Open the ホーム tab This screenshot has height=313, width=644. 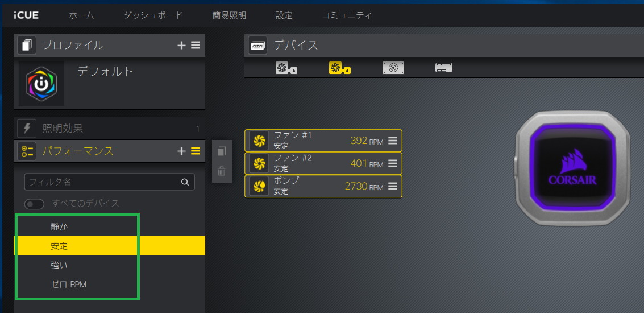(81, 15)
